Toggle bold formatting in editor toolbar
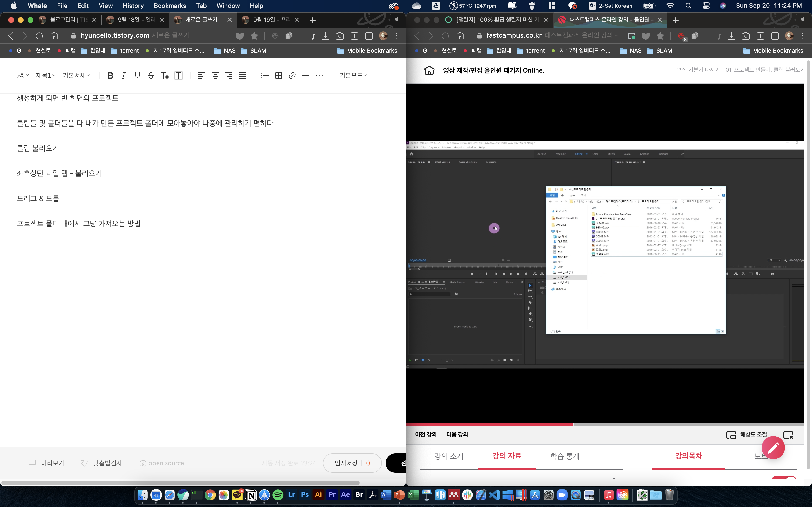 pos(110,75)
